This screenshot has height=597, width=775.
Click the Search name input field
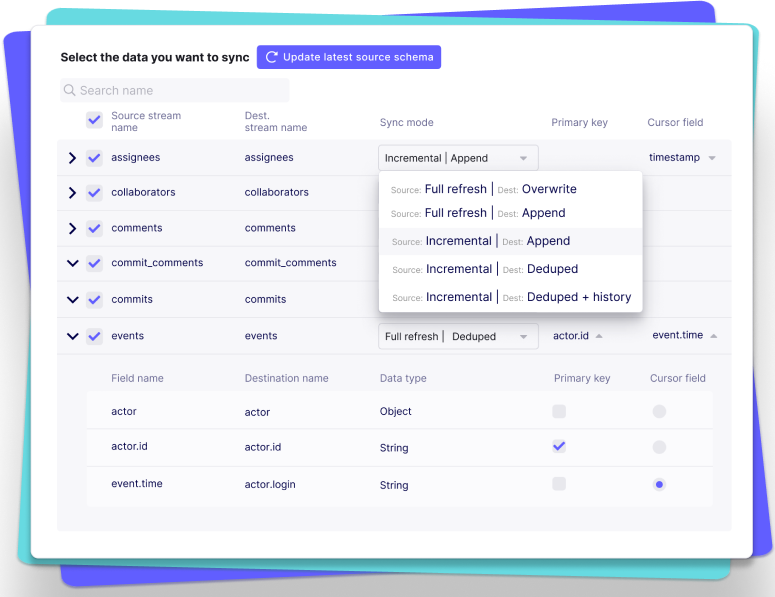[180, 91]
